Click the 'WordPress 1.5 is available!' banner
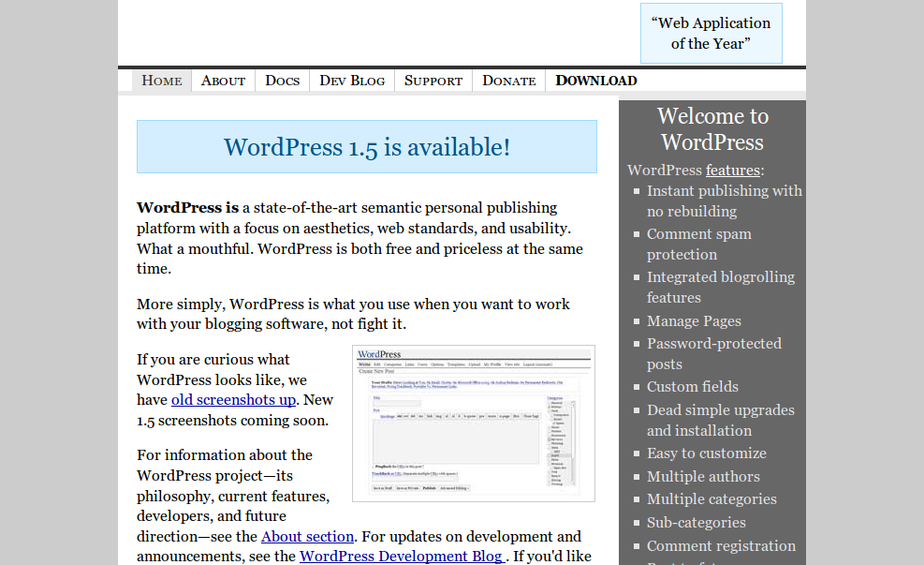This screenshot has width=924, height=565. (x=367, y=147)
